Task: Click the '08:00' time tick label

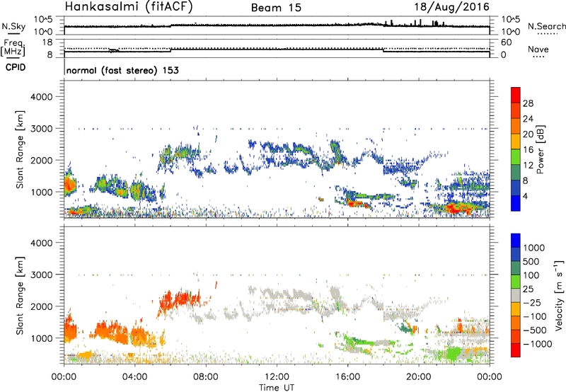Action: (206, 377)
